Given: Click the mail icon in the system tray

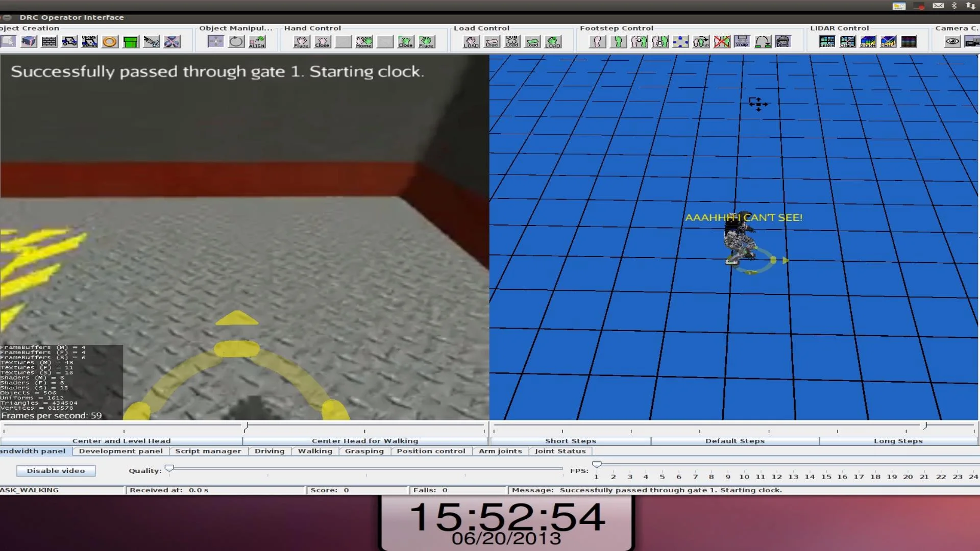Looking at the screenshot, I should click(938, 6).
